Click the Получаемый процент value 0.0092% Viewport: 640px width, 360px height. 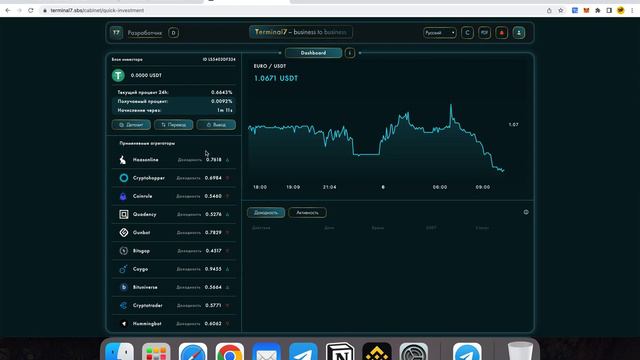[x=222, y=101]
